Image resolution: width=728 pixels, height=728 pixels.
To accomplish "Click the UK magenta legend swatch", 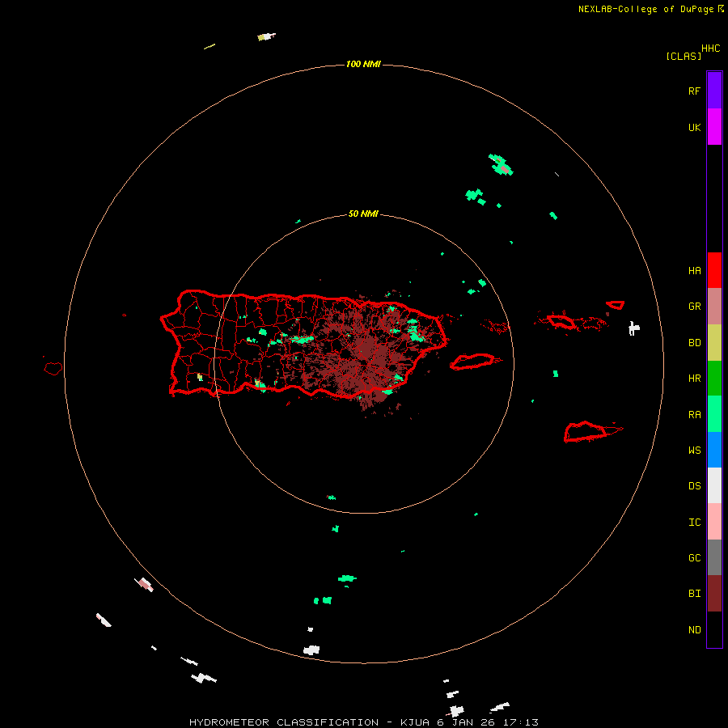I will (x=714, y=127).
